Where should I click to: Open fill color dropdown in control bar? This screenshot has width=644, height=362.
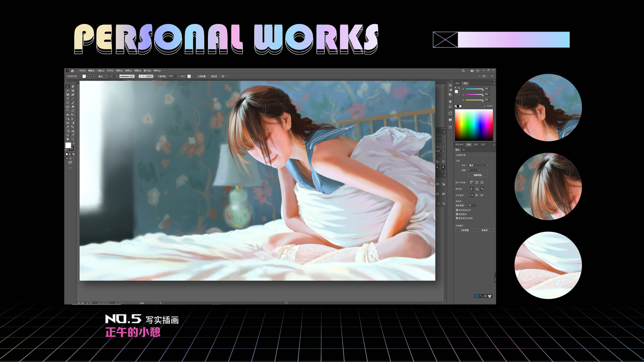87,76
